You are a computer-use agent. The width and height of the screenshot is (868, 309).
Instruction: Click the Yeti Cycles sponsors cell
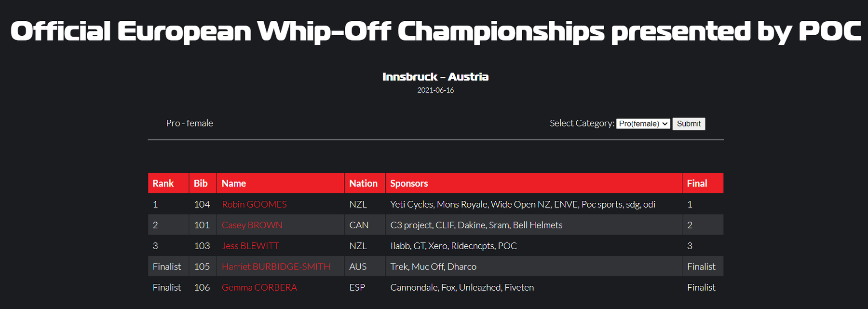pyautogui.click(x=523, y=204)
